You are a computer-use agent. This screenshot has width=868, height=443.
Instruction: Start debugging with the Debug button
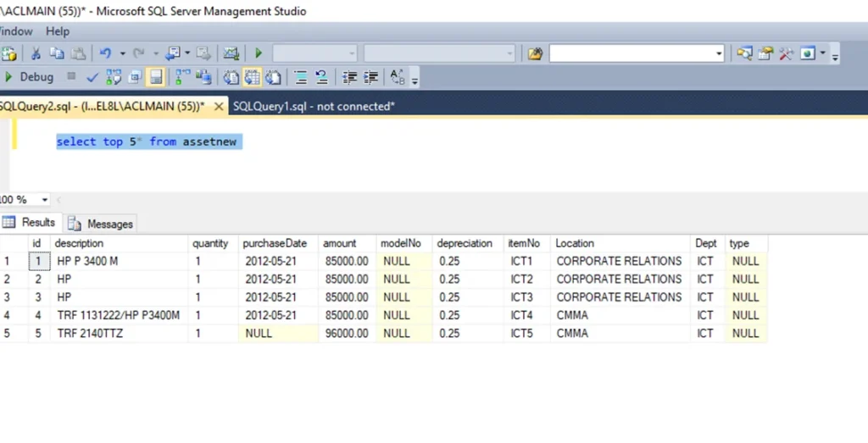point(30,77)
